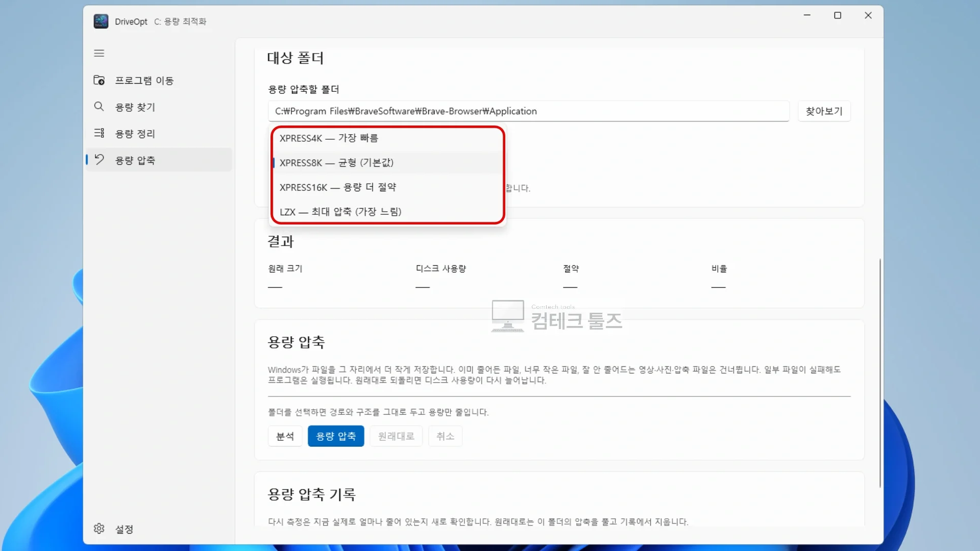Click the 용량 압축 기록 heading

tap(311, 494)
